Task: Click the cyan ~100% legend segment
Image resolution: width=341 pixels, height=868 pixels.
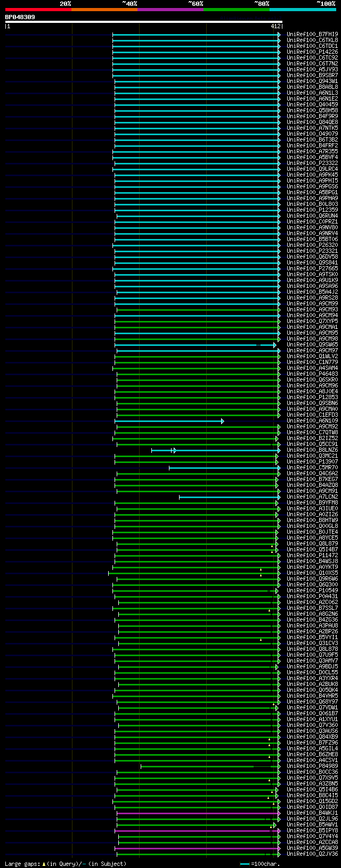Action: coord(303,10)
